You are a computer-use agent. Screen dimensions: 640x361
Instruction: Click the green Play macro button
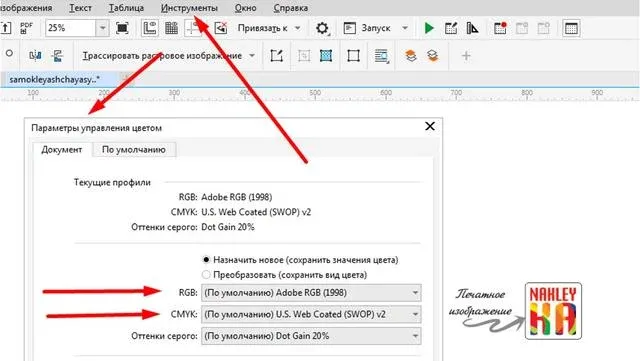click(x=429, y=28)
